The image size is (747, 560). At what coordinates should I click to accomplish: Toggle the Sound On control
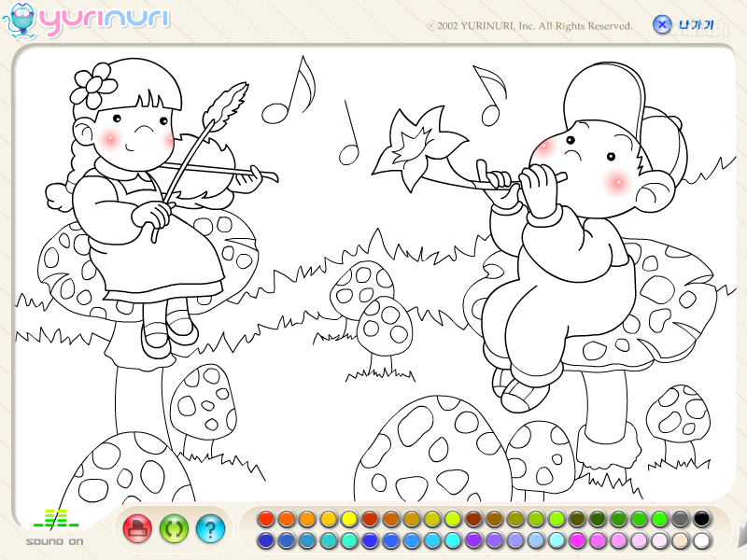55,527
